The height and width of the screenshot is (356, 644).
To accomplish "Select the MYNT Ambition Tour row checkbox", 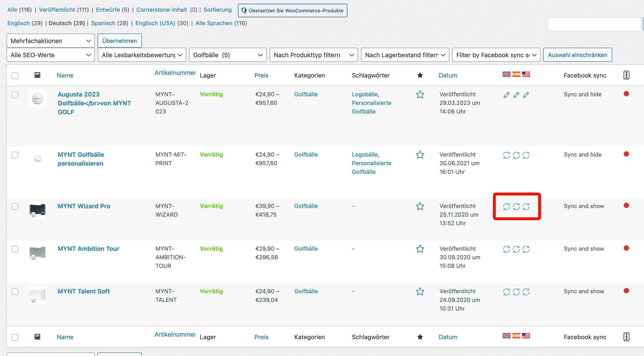I will [x=15, y=249].
